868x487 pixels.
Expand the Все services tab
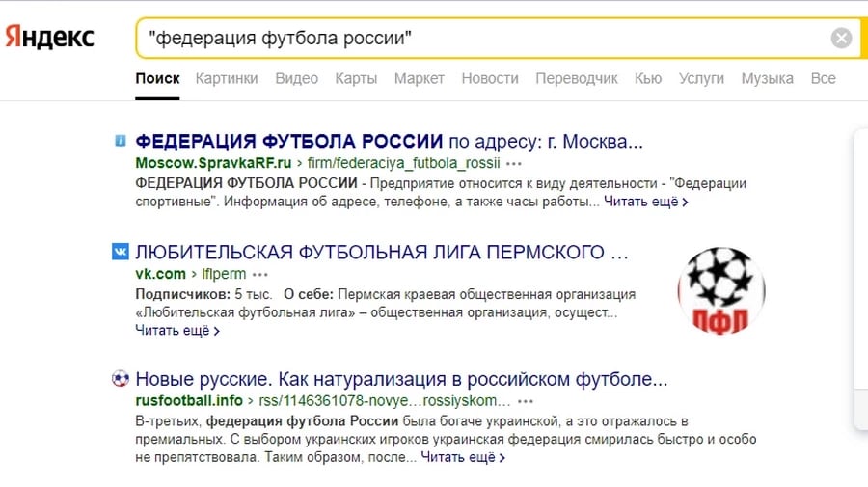click(x=824, y=78)
